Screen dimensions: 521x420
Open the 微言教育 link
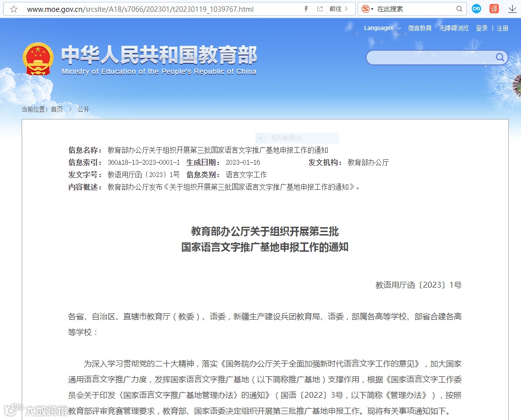coord(420,28)
